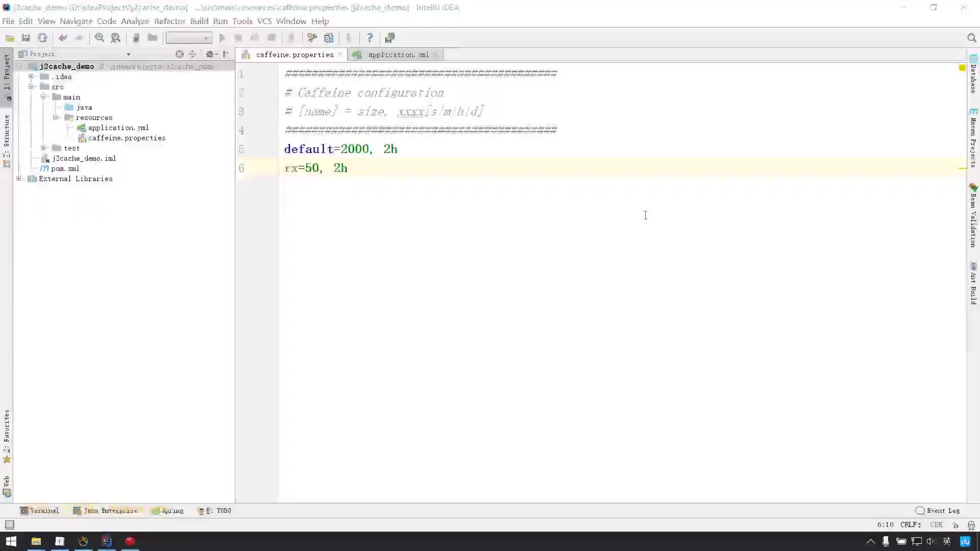This screenshot has height=551, width=980.
Task: Open the VCS menu
Action: pyautogui.click(x=264, y=21)
